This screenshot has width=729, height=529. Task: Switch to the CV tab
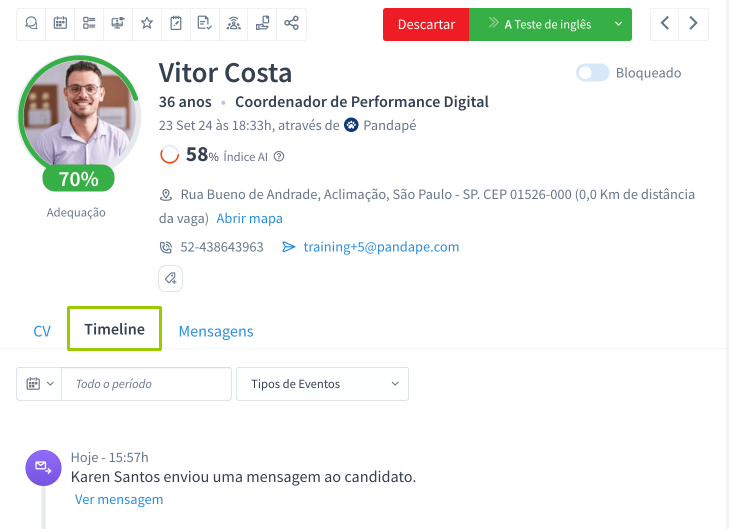point(42,331)
